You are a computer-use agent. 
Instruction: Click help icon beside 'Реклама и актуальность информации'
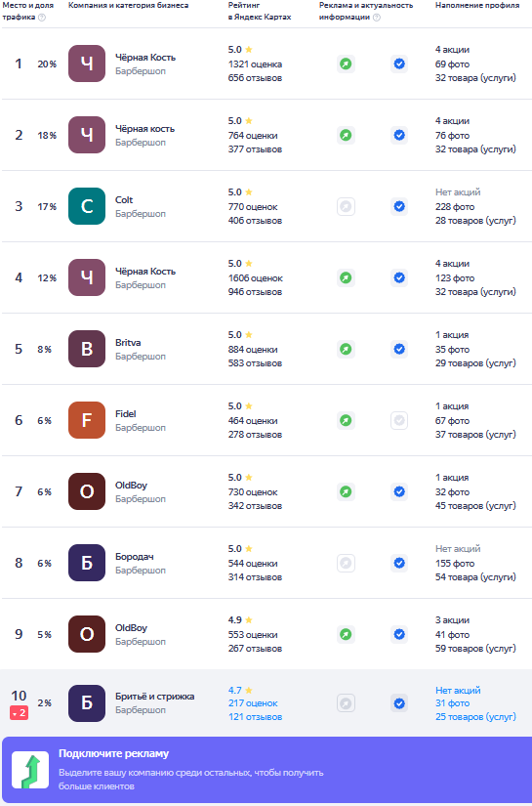pyautogui.click(x=377, y=18)
